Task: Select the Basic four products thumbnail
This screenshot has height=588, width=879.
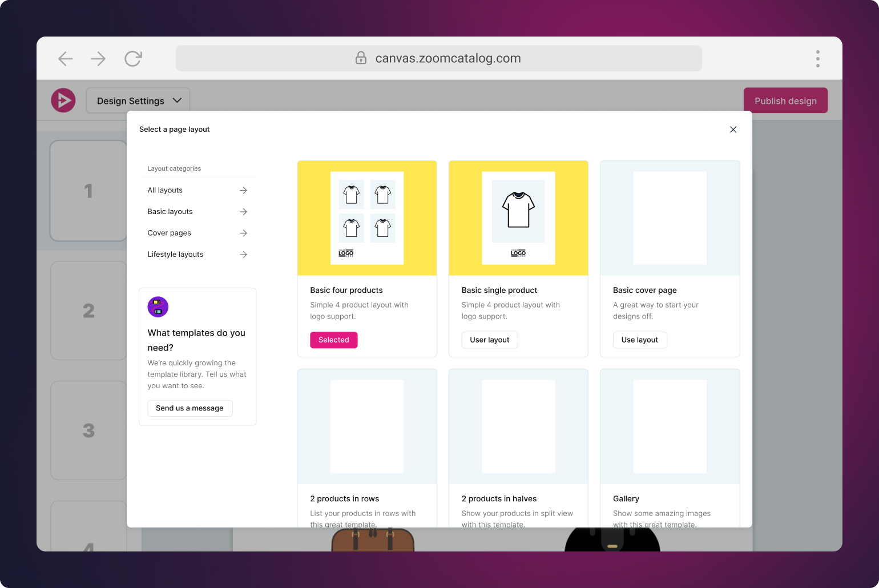Action: point(367,218)
